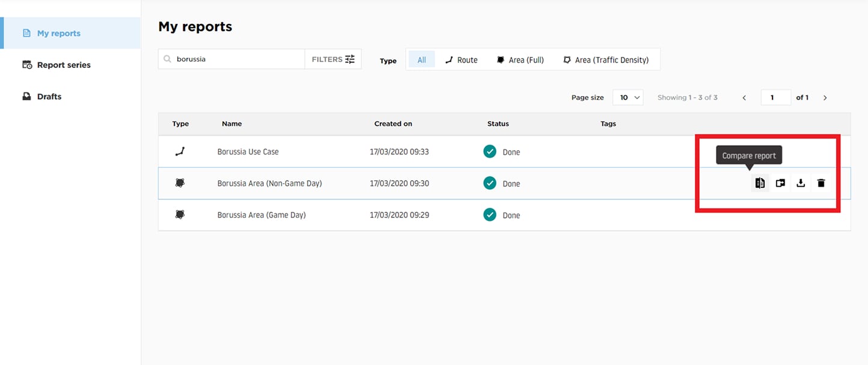Delete the report with the trash icon
Viewport: 868px width, 365px height.
pos(821,183)
